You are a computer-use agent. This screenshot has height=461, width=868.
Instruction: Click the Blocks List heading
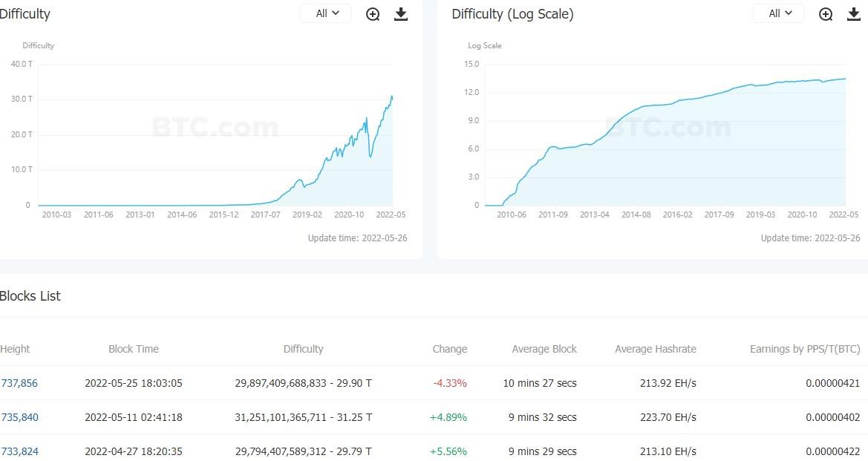pos(30,296)
